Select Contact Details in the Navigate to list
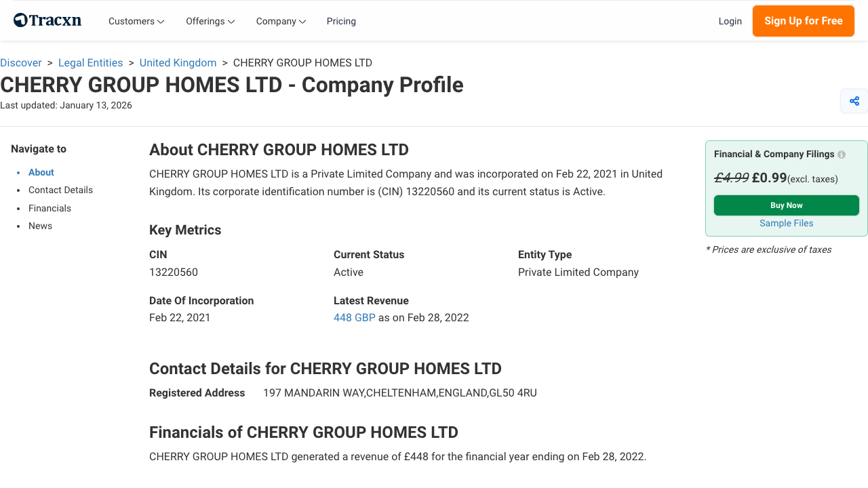868x488 pixels. pos(60,190)
